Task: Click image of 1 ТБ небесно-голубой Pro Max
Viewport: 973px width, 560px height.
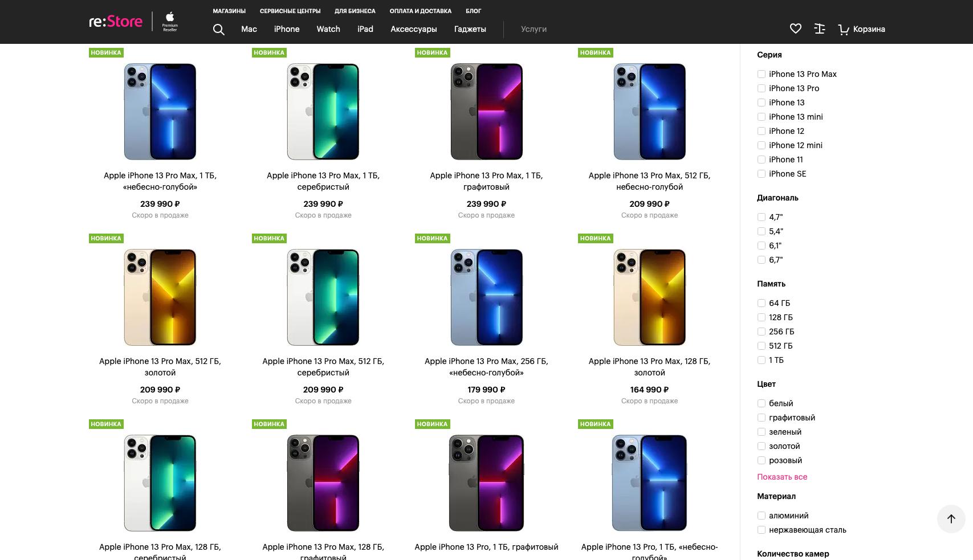Action: click(160, 112)
